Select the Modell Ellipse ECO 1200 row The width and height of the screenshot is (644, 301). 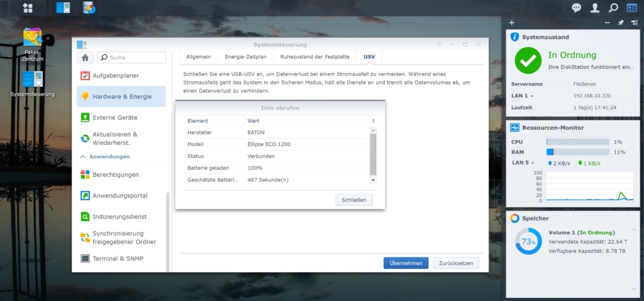pyautogui.click(x=277, y=144)
